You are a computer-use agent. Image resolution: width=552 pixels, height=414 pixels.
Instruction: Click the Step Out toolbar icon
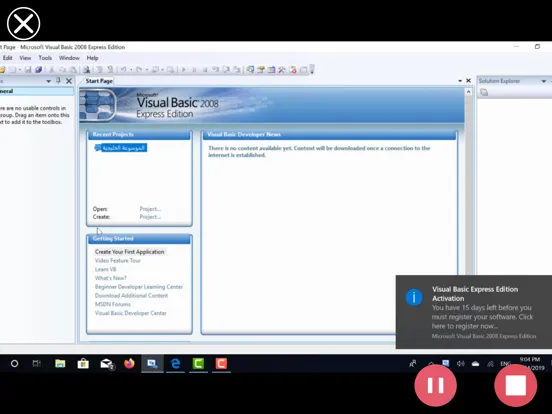pos(237,70)
